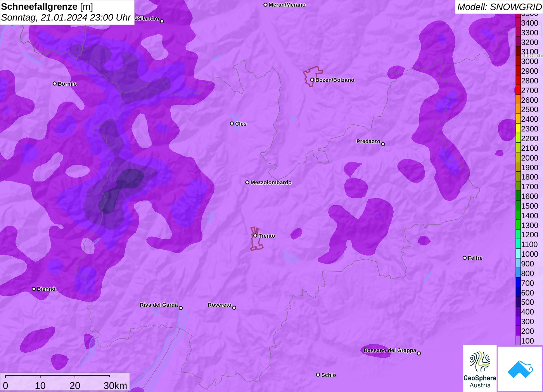
Task: Click the Silandro marker dot
Action: click(x=162, y=21)
